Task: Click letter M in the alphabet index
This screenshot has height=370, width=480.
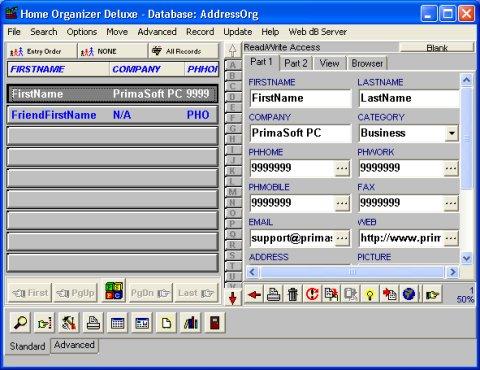Action: (x=233, y=192)
